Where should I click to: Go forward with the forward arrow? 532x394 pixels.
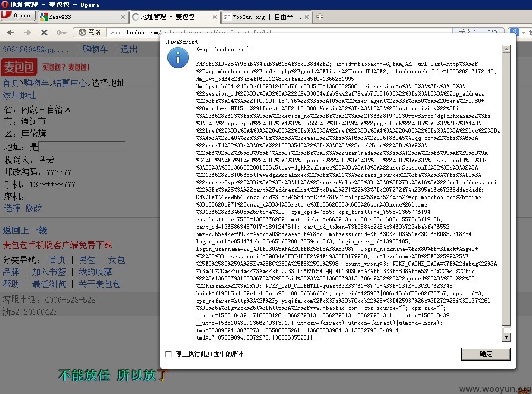pyautogui.click(x=27, y=32)
